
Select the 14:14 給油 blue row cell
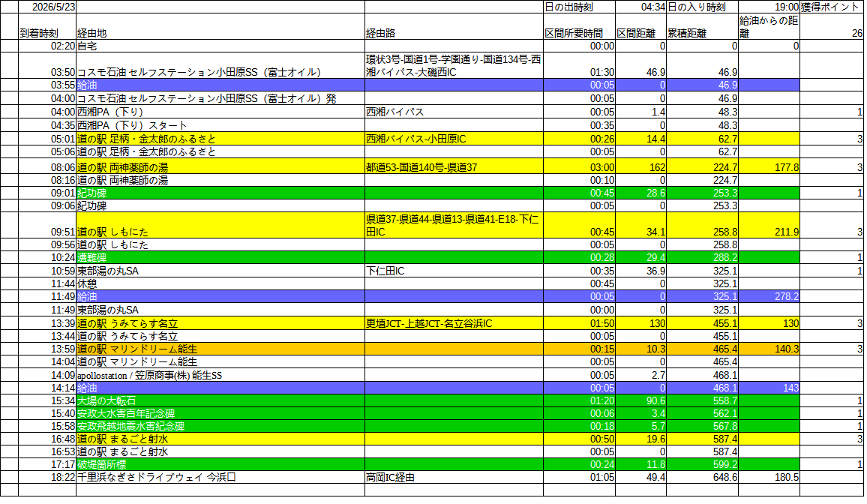(220, 388)
